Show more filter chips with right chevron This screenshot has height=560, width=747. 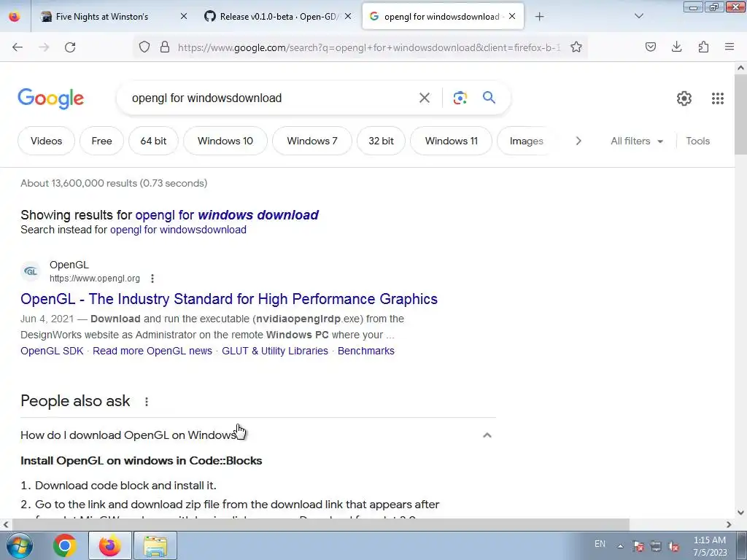[578, 141]
